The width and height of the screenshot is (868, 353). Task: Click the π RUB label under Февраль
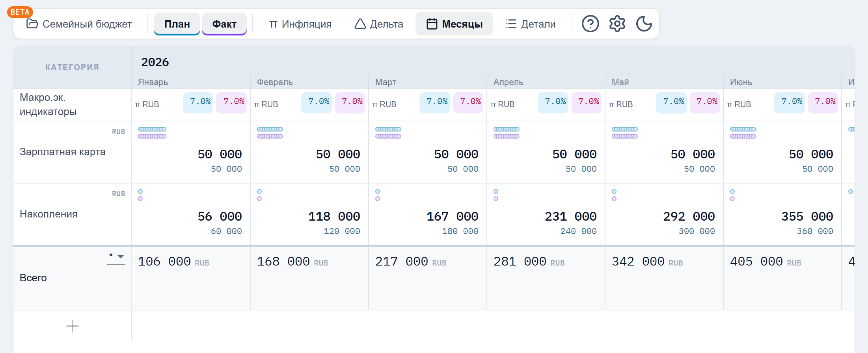tap(266, 104)
